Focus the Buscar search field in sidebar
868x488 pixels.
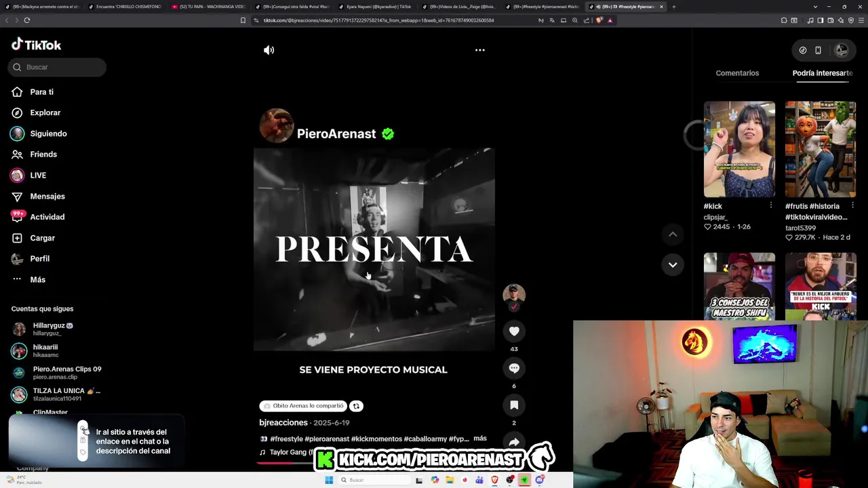click(x=58, y=67)
